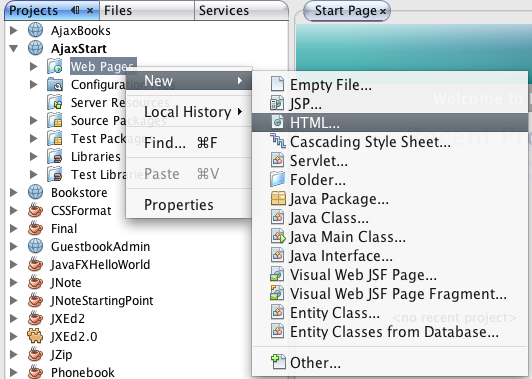Click the Libraries node icon
The width and height of the screenshot is (532, 379).
(55, 156)
